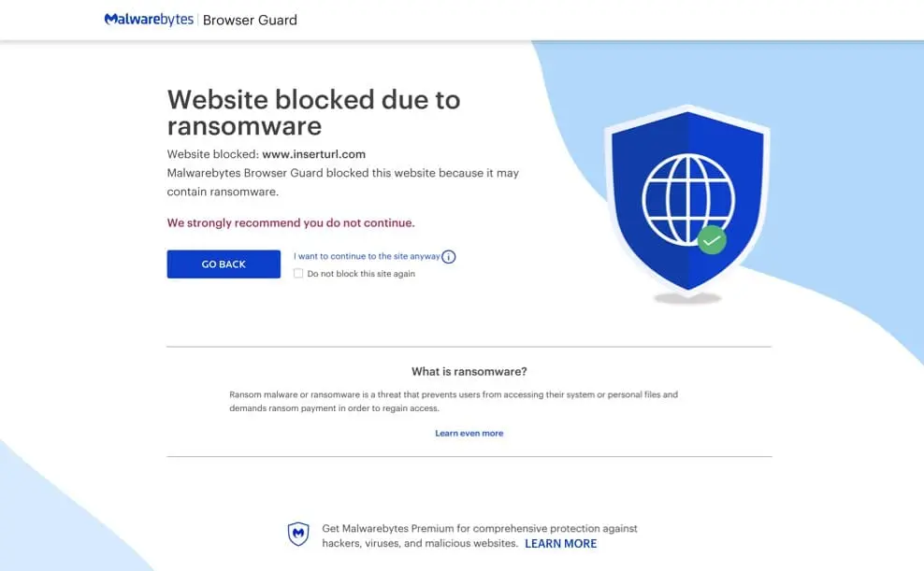Follow the LEARN MORE Premium link
Image resolution: width=924 pixels, height=571 pixels.
[x=560, y=544]
